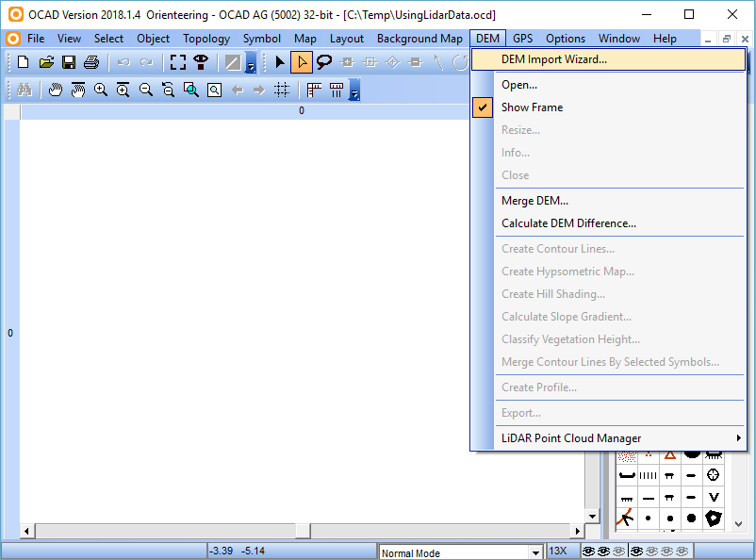Click the symbol palette scroll-down chevron
This screenshot has height=560, width=756.
pos(738,524)
